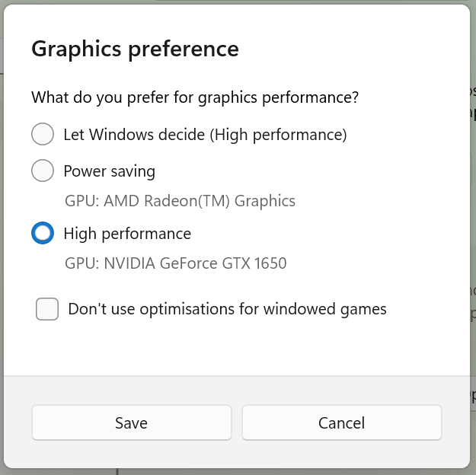Screen dimensions: 476x475
Task: Click the NVIDIA GeForce GTX 1650 GPU text
Action: [175, 263]
